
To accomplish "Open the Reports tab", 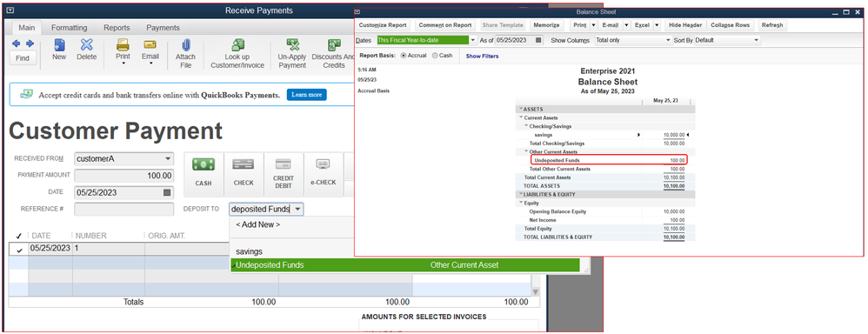I will coord(117,28).
